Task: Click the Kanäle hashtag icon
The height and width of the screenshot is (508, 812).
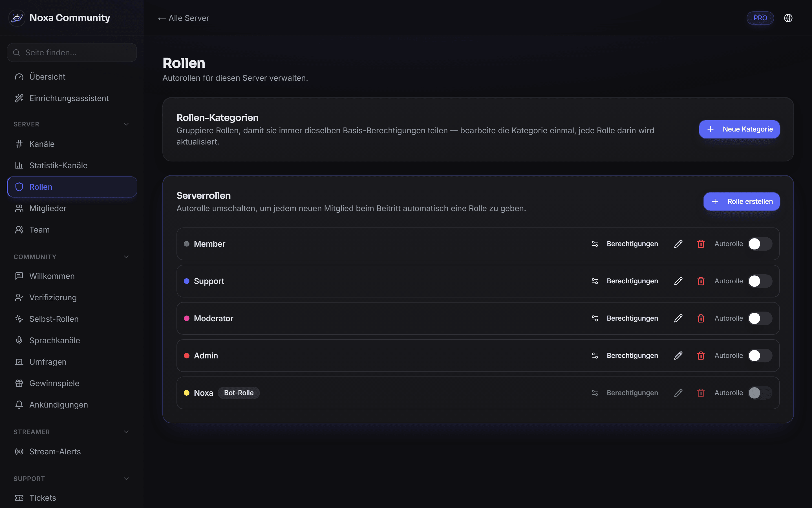Action: (x=19, y=144)
